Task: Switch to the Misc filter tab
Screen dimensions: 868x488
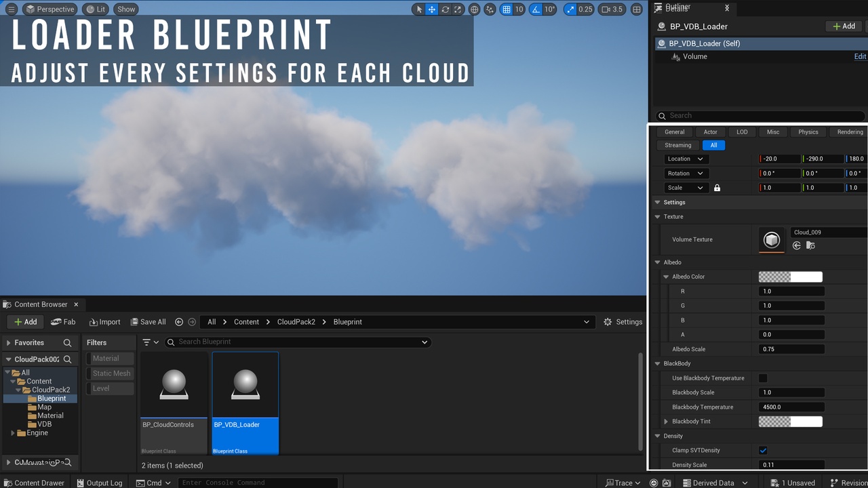Action: (x=773, y=131)
